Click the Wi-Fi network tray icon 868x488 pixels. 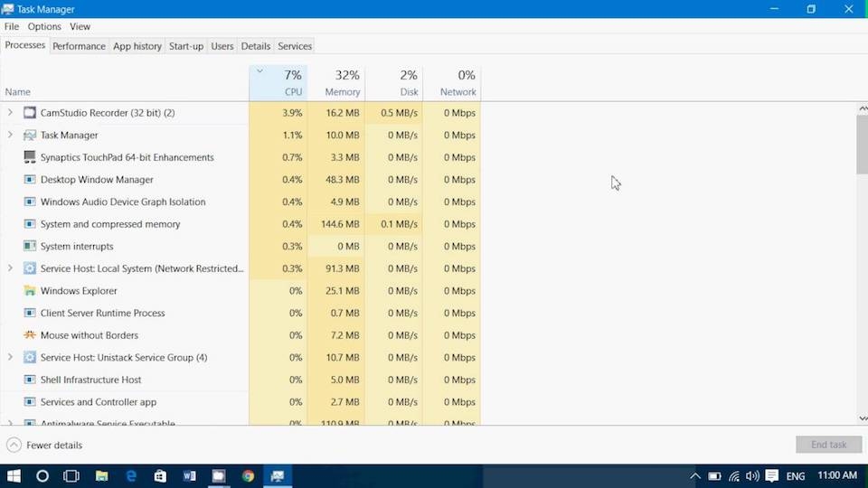(x=734, y=476)
